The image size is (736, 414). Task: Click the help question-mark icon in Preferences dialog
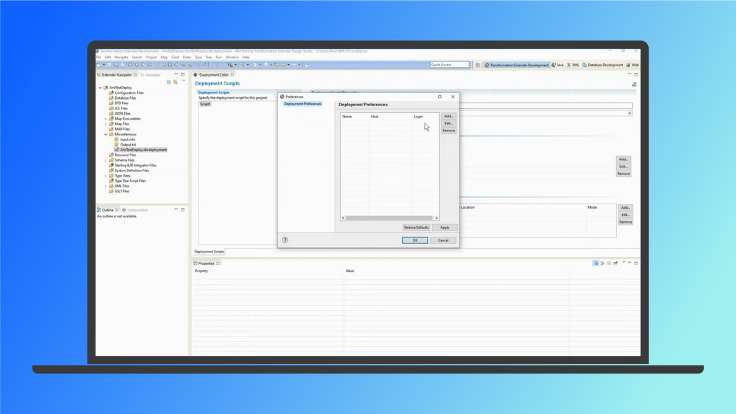point(285,240)
